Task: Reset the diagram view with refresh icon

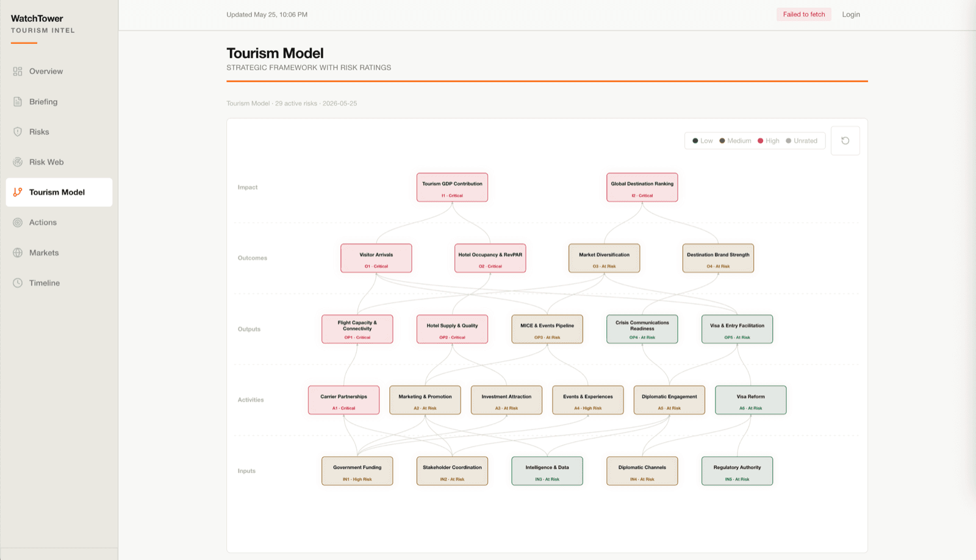Action: [x=845, y=141]
